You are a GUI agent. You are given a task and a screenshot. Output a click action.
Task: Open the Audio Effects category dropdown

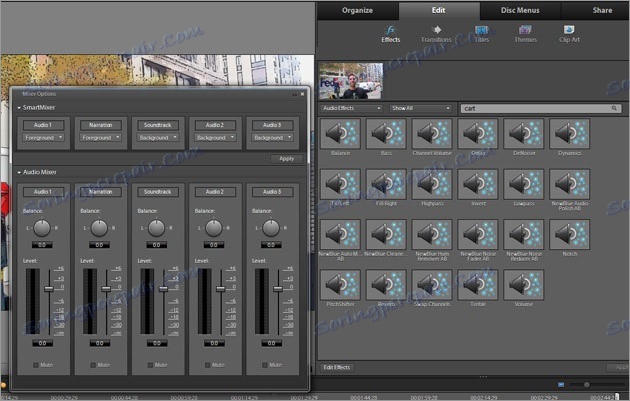[351, 107]
